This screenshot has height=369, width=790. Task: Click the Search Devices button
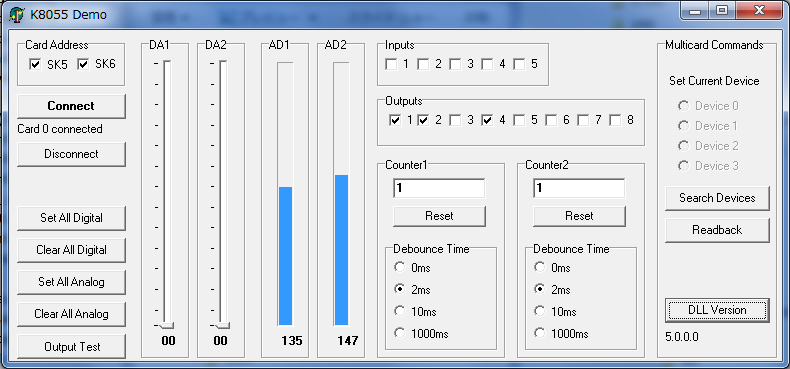pyautogui.click(x=717, y=198)
